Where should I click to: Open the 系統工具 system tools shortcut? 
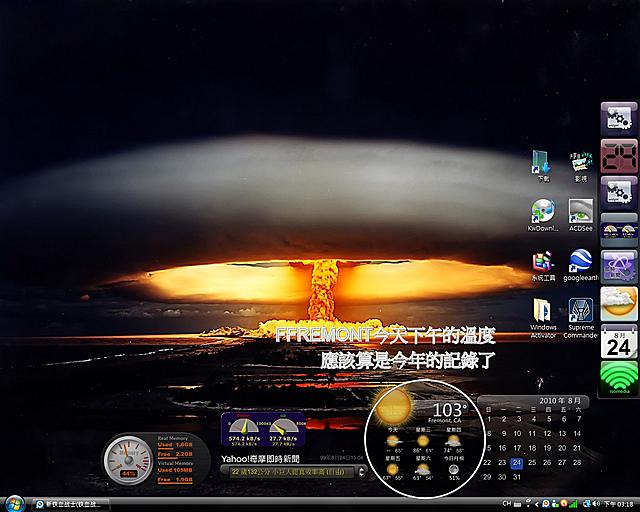coord(543,266)
